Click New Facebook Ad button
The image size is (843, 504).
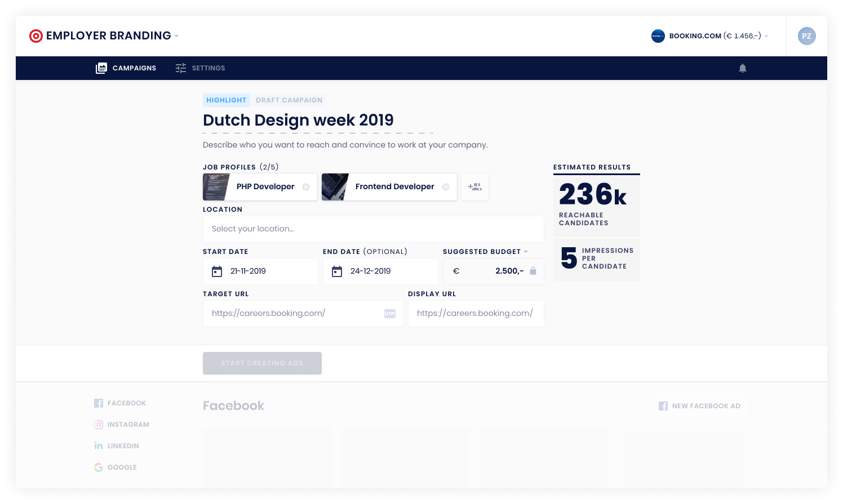point(700,406)
